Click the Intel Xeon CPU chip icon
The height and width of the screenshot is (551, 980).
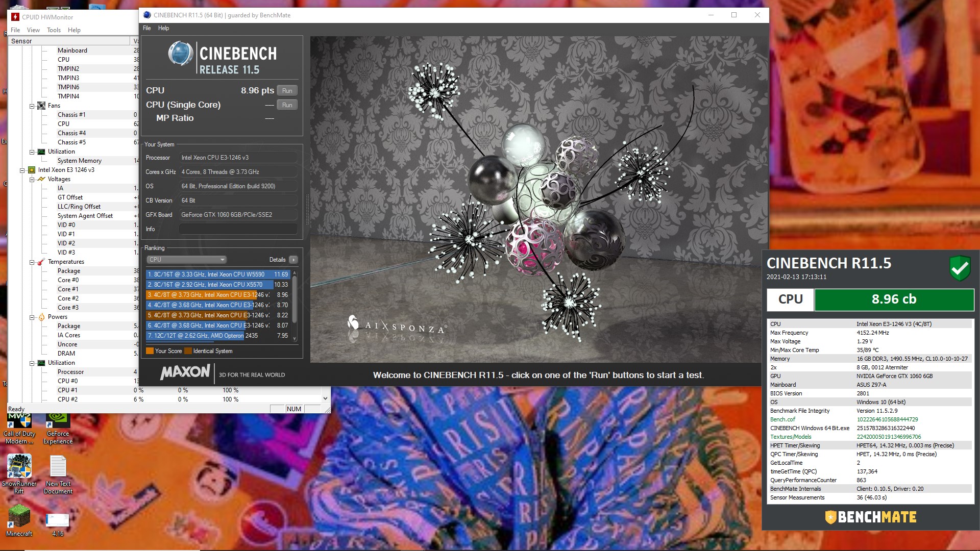tap(32, 170)
